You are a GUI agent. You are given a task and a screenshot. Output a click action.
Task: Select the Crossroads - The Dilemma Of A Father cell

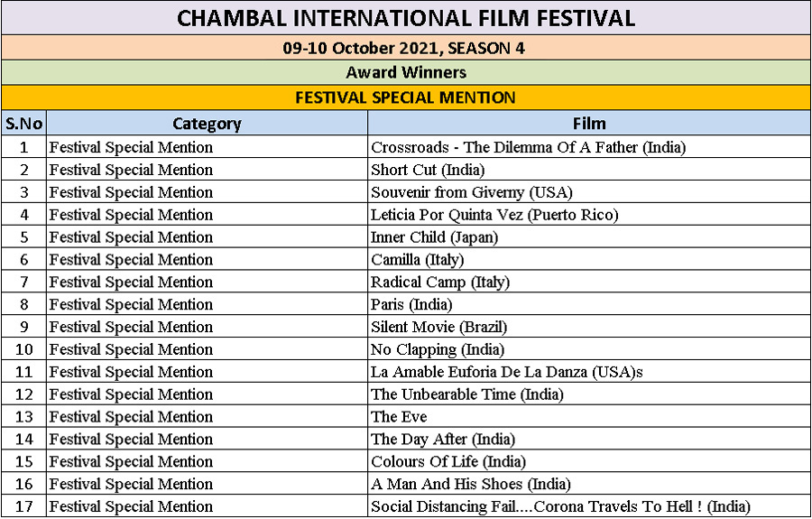click(x=589, y=147)
